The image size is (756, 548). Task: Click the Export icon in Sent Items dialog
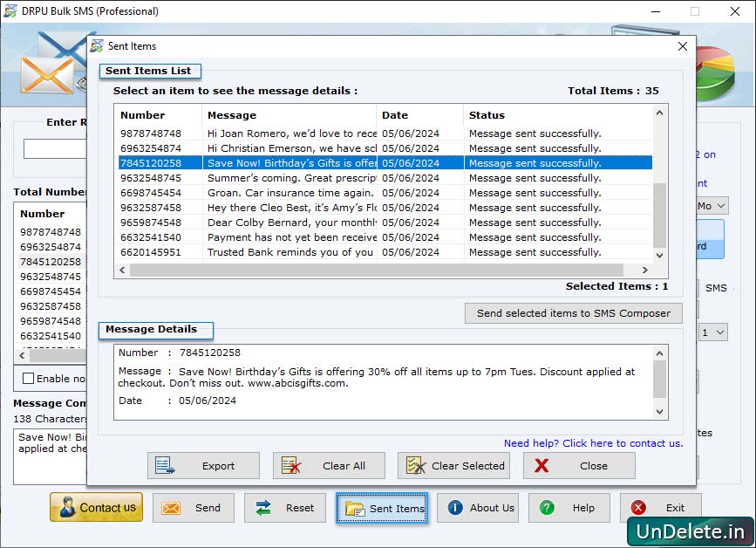pos(165,465)
